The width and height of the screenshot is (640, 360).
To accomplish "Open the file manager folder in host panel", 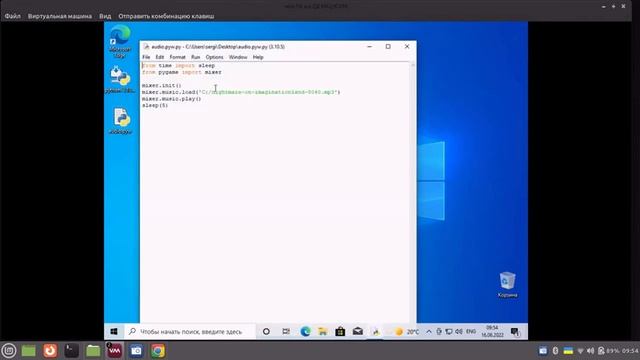I will (x=93, y=351).
